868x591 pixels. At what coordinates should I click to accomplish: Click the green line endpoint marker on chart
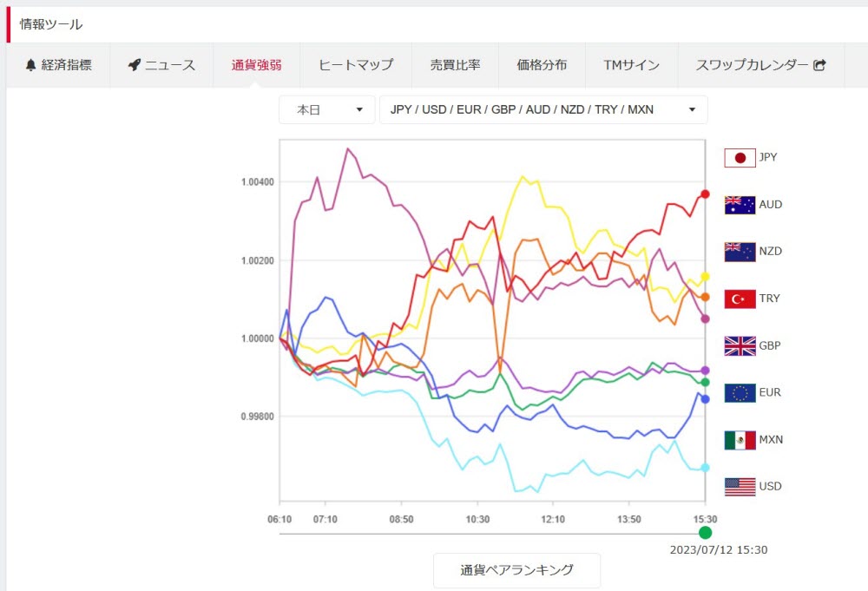[x=705, y=383]
